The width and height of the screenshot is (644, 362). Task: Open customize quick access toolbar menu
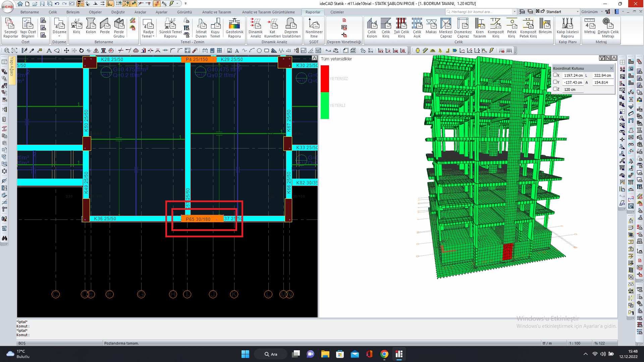point(185,4)
